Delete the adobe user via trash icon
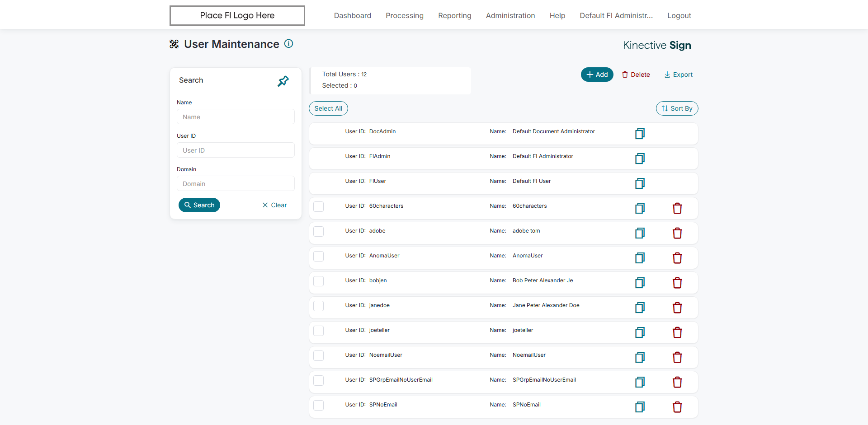 coord(677,233)
